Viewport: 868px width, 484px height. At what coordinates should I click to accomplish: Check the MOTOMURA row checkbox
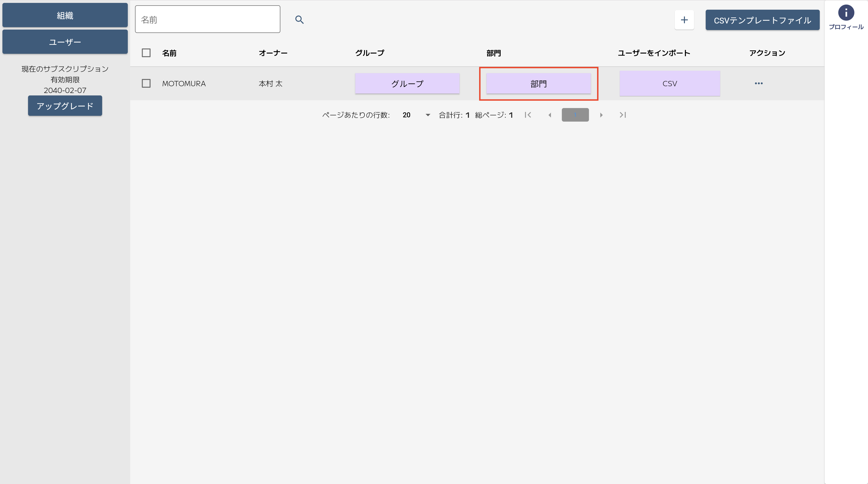[x=146, y=83]
